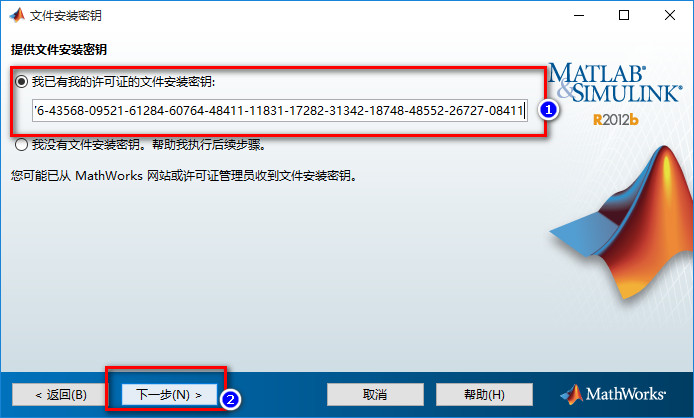
Task: Close the 文件安装密钥 window
Action: 670,15
